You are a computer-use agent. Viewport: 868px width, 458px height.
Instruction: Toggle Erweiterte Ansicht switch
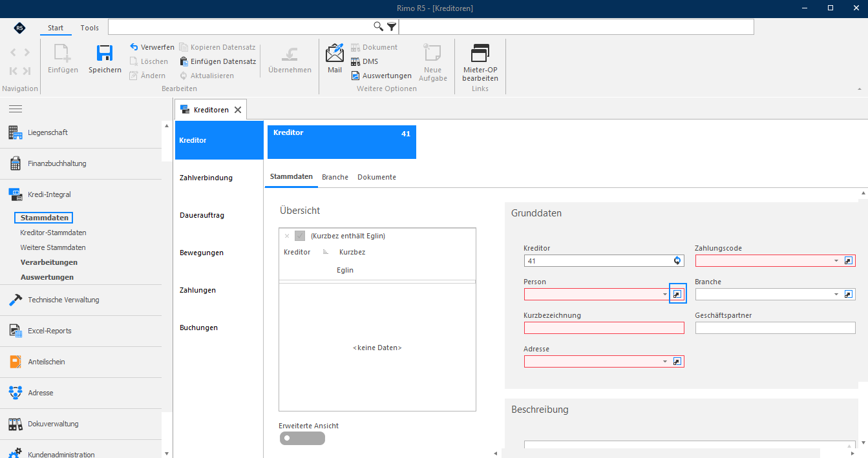[x=302, y=439]
